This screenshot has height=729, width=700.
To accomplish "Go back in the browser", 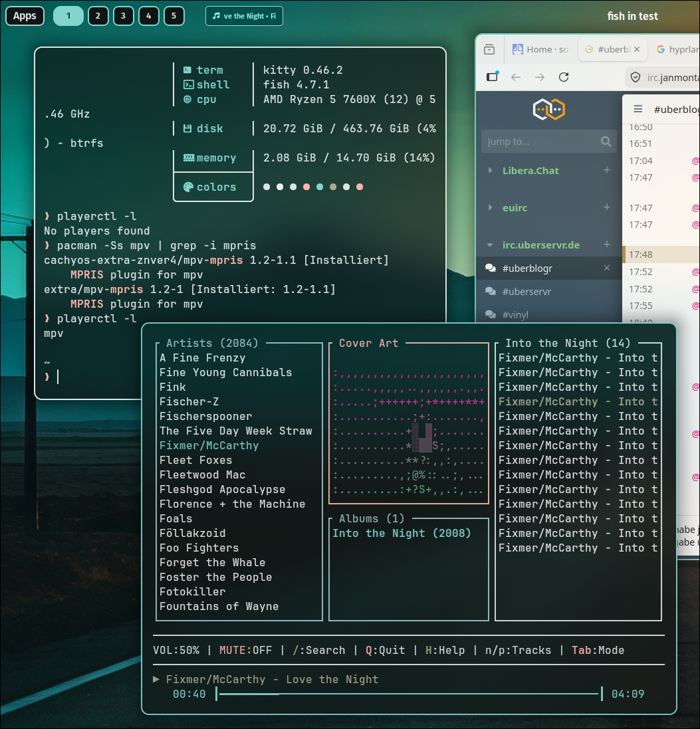I will [516, 77].
